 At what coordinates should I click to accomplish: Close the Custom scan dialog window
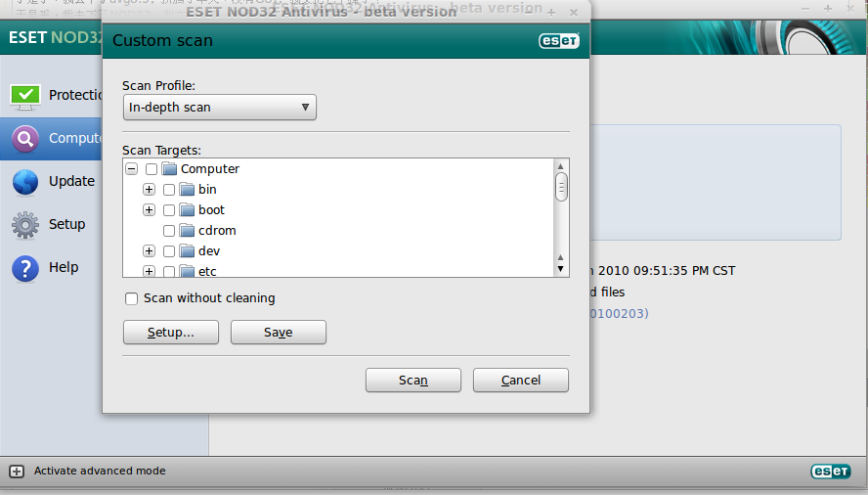pos(574,12)
